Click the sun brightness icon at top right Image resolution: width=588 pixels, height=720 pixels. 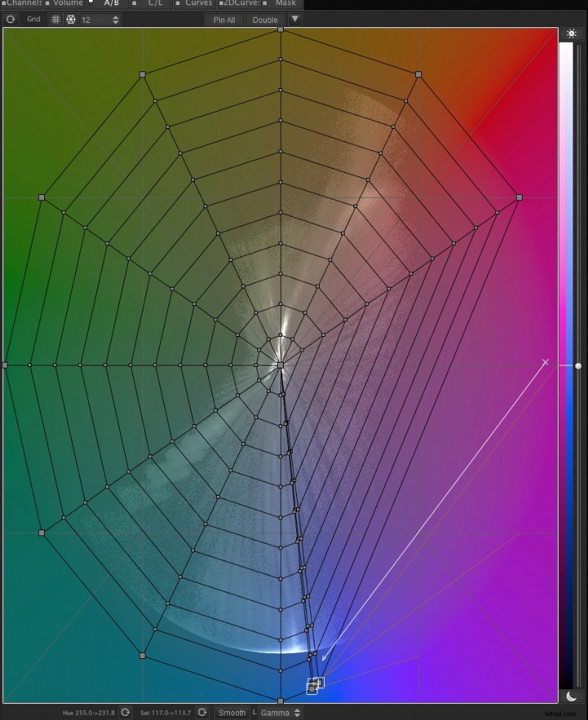pos(572,33)
